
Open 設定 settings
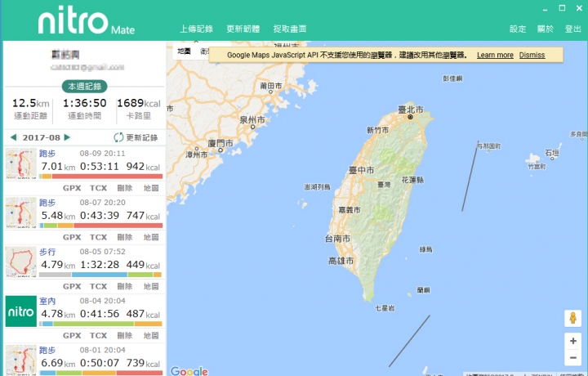coord(518,29)
